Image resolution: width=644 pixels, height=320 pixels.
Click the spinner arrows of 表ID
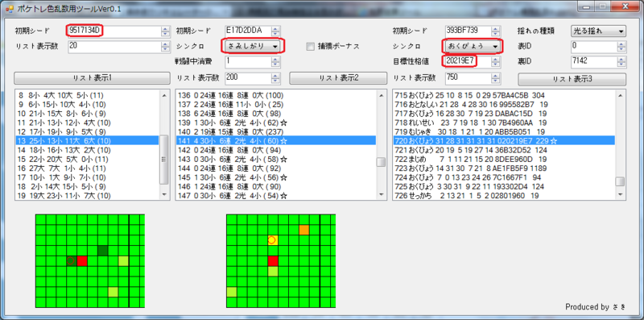(621, 47)
